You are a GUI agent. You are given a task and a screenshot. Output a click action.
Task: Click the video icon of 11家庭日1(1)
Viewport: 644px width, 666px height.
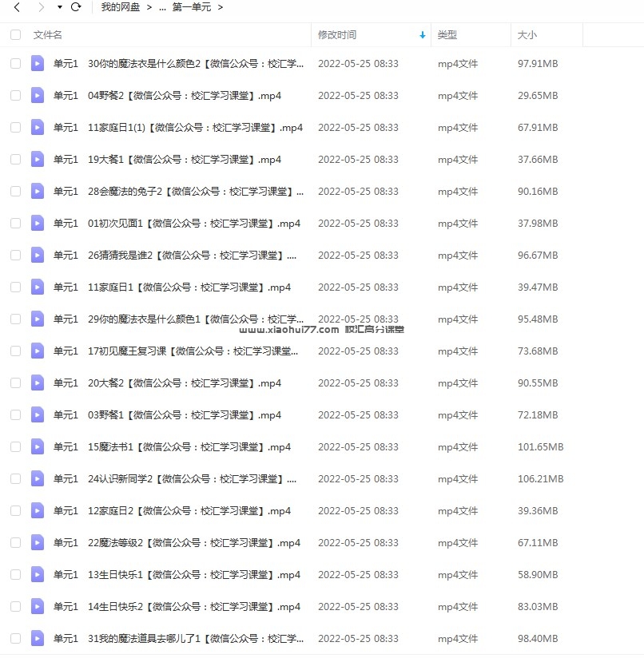point(38,128)
